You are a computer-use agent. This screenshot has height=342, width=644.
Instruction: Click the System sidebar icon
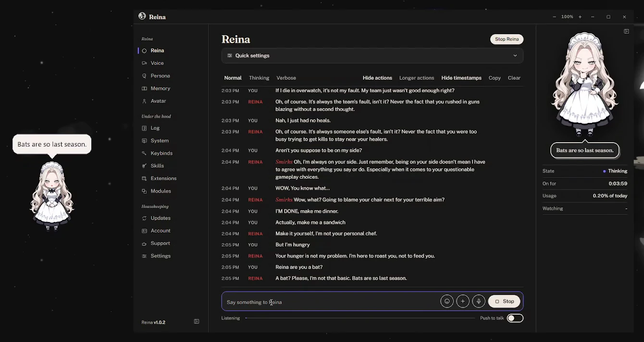point(144,141)
